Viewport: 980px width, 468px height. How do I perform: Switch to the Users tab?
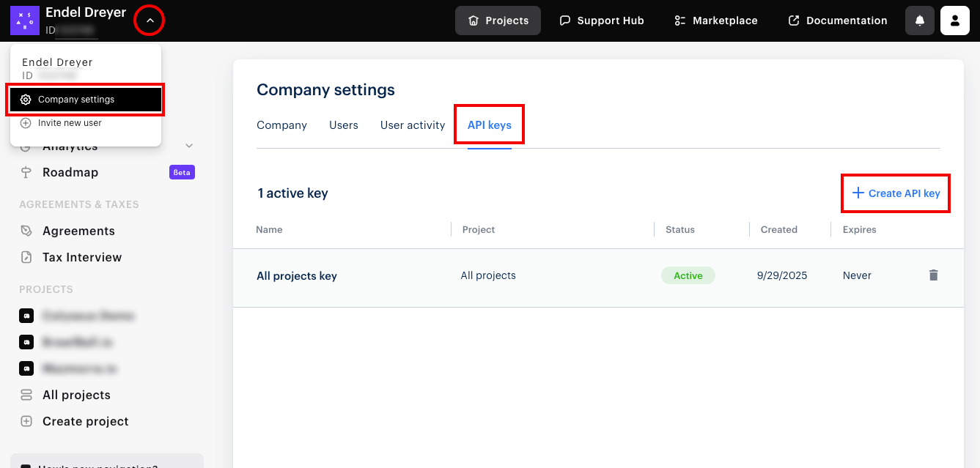tap(343, 125)
